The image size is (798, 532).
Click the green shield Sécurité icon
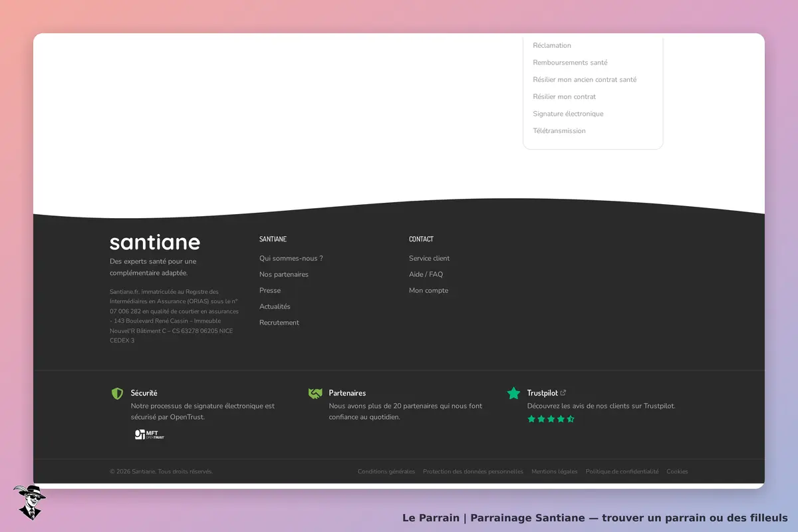click(x=117, y=394)
